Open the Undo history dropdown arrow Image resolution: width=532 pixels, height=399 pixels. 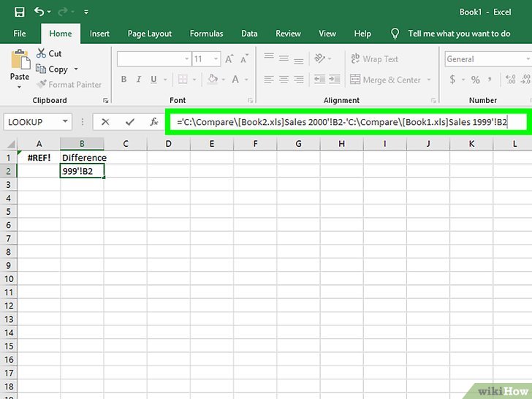[x=49, y=12]
